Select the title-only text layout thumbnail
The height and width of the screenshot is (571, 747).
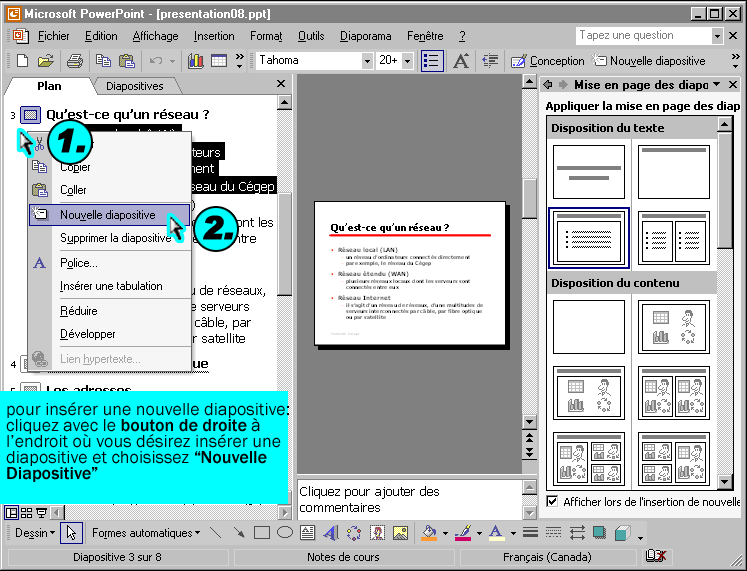click(674, 172)
